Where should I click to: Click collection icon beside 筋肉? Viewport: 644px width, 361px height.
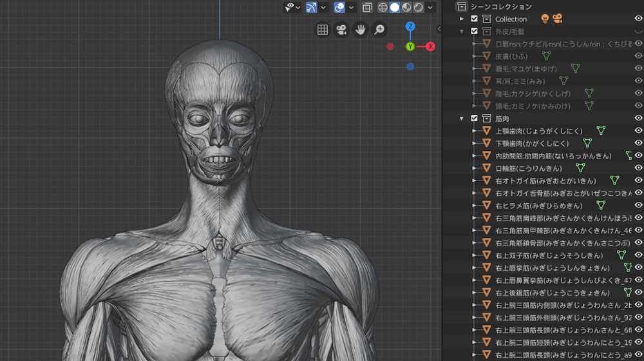tap(487, 119)
